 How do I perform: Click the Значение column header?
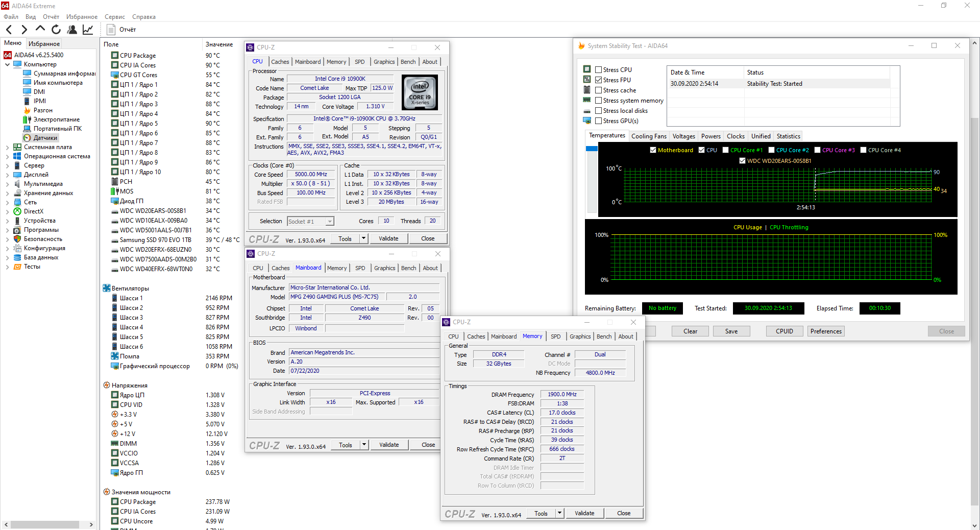[220, 44]
